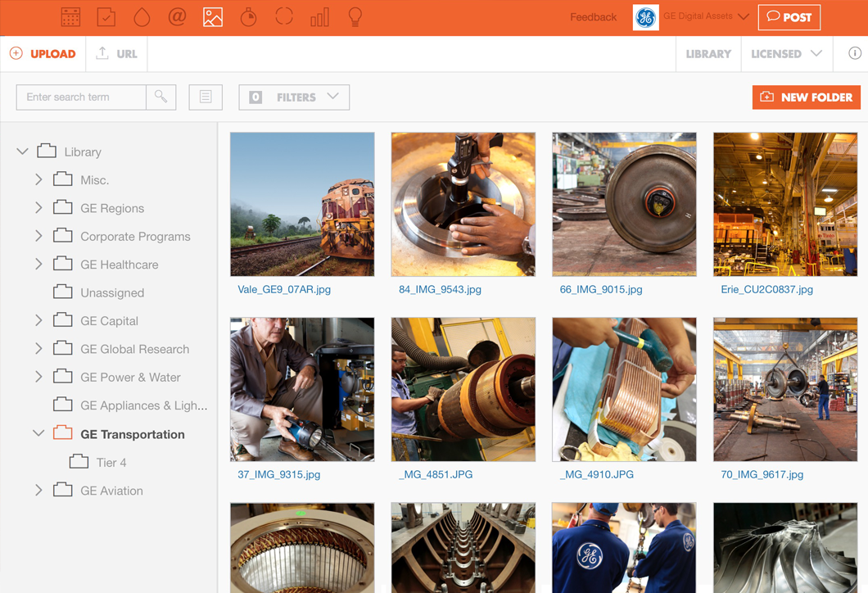Select the _MG_4851 motor rotor thumbnail
The width and height of the screenshot is (868, 593).
coord(463,389)
